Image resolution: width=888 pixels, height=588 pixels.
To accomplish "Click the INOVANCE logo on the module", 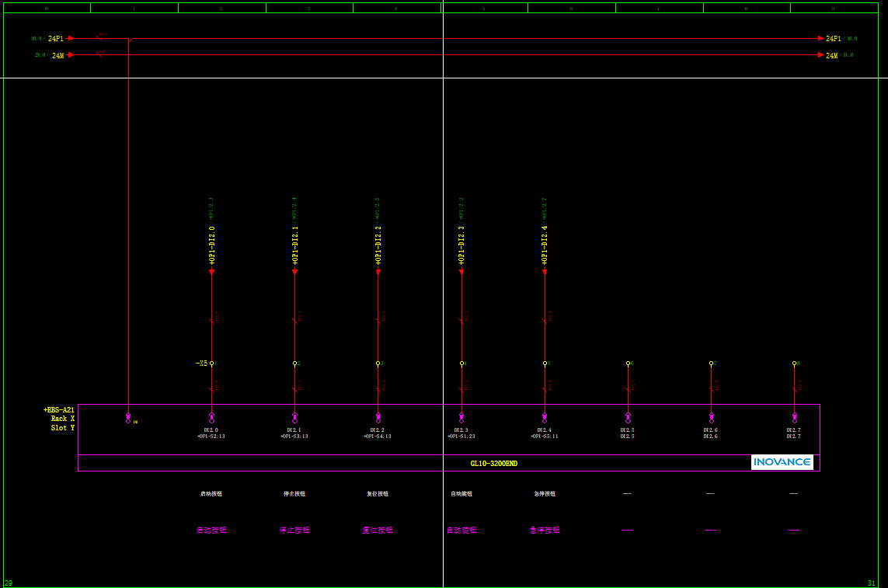I will coord(782,462).
